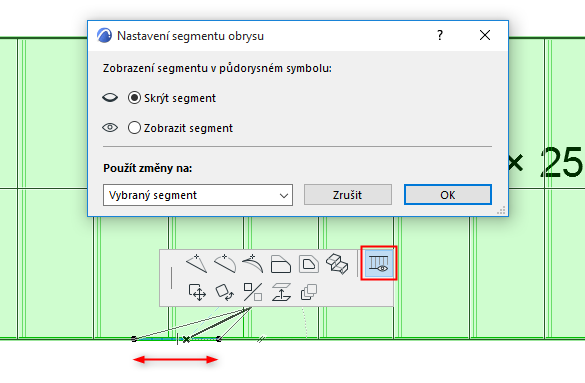Open the dialog's help question mark

tap(440, 35)
